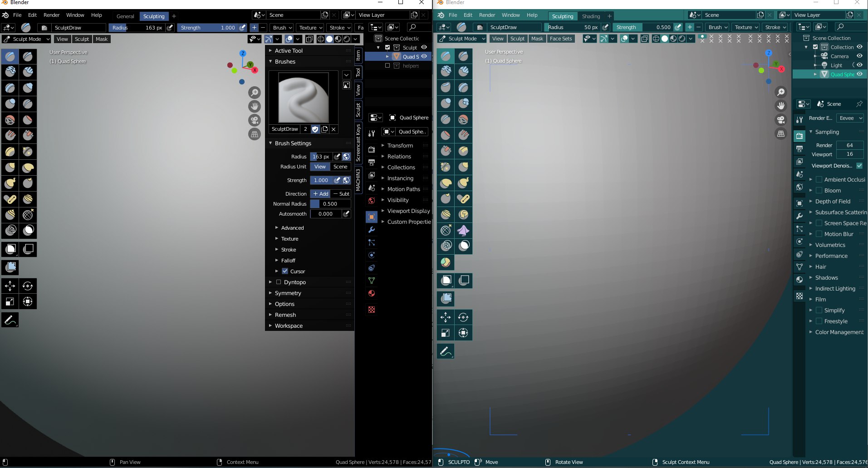This screenshot has height=468, width=868.
Task: Open Stroke dropdown in right window header
Action: pyautogui.click(x=775, y=27)
